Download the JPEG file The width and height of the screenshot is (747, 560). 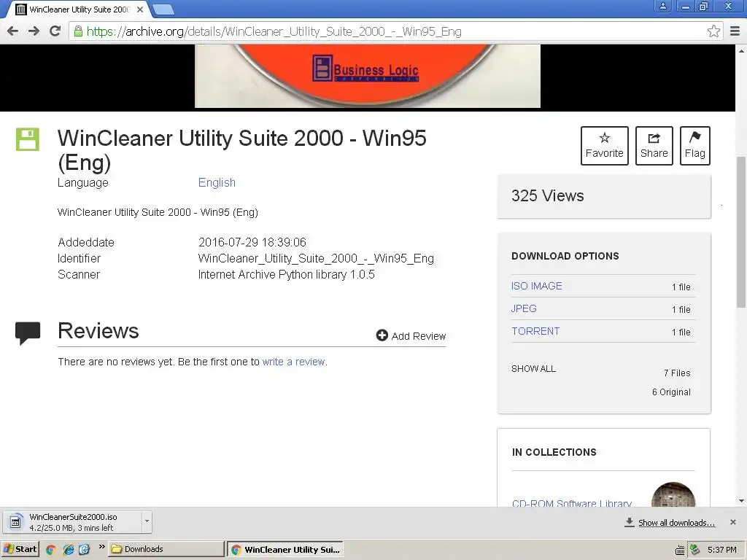pos(524,308)
